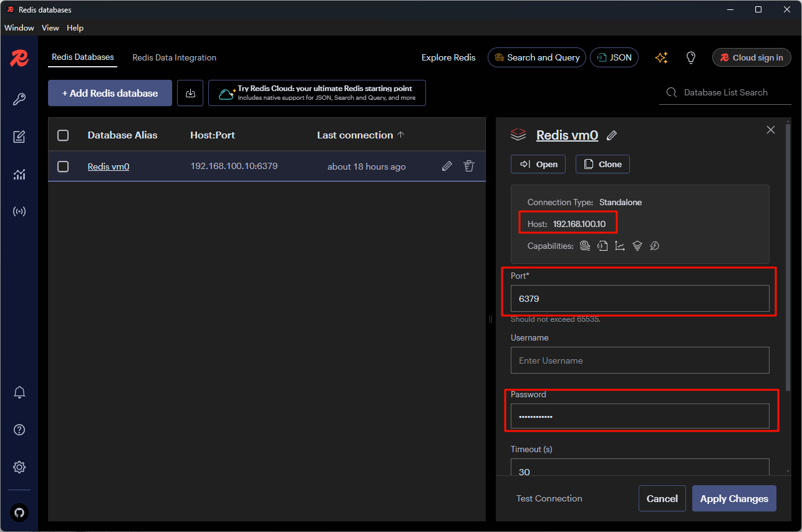Open the Window menu
The height and width of the screenshot is (532, 802).
(19, 28)
